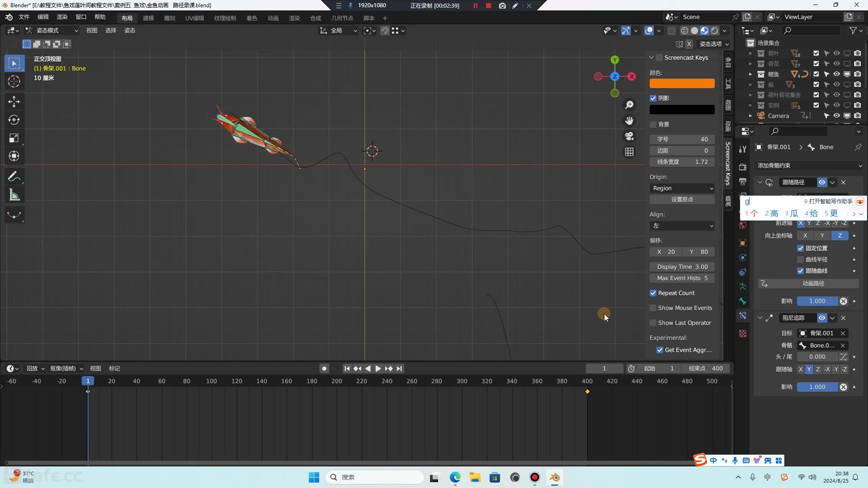Click 姿态选项 button
This screenshot has height=488, width=868.
pyautogui.click(x=714, y=44)
